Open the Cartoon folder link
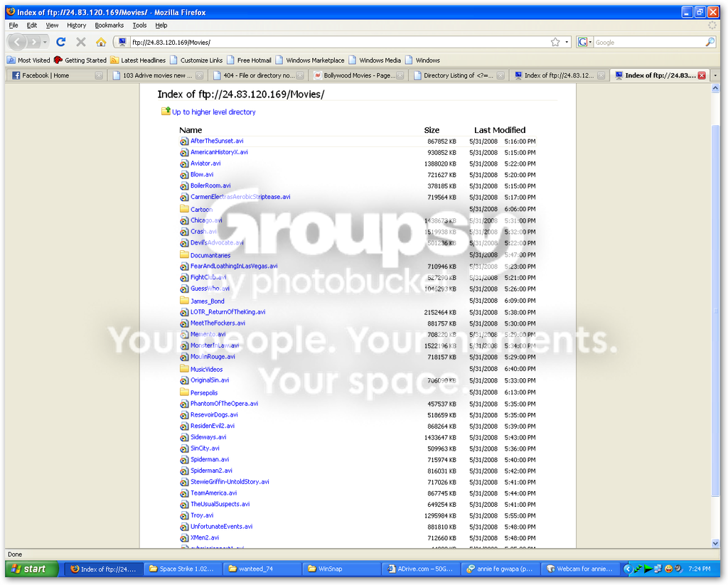The height and width of the screenshot is (585, 728). pyautogui.click(x=201, y=210)
